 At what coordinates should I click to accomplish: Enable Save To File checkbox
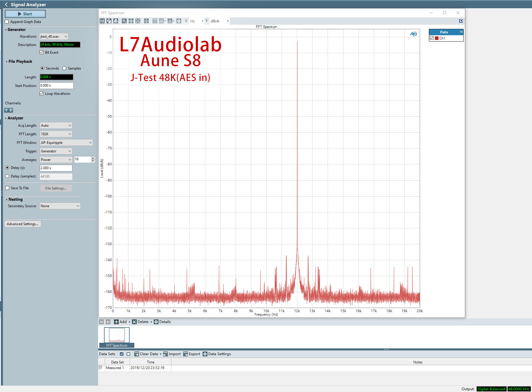[7, 188]
